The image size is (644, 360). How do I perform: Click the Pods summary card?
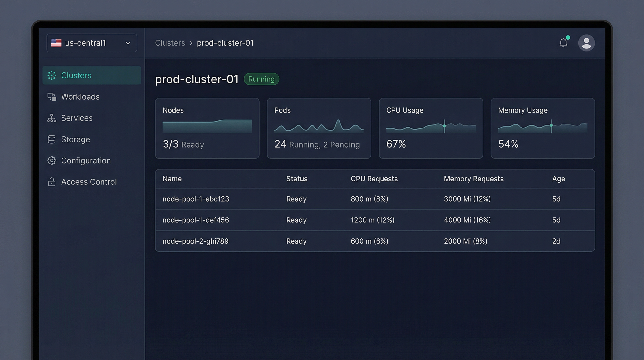click(319, 128)
